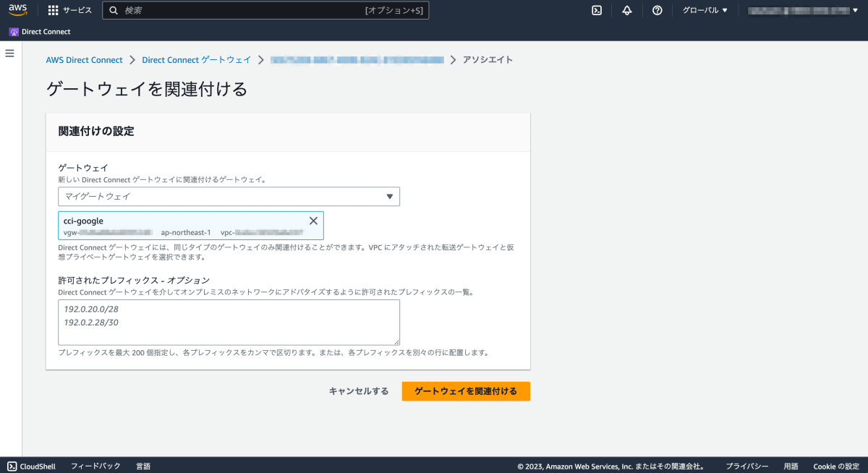Click the ap-northeast-1 region text
Image resolution: width=868 pixels, height=473 pixels.
click(x=186, y=233)
